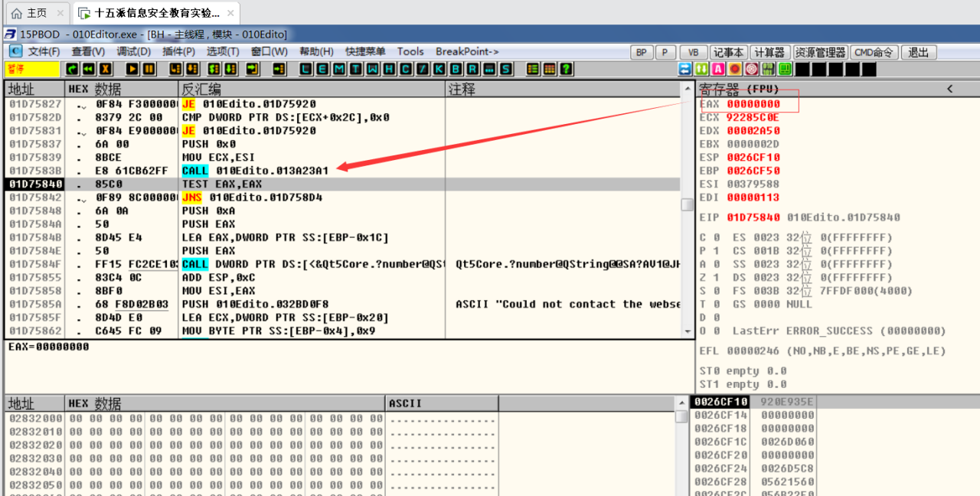Open Executable modules with the E icon
Image resolution: width=980 pixels, height=496 pixels.
pyautogui.click(x=322, y=69)
